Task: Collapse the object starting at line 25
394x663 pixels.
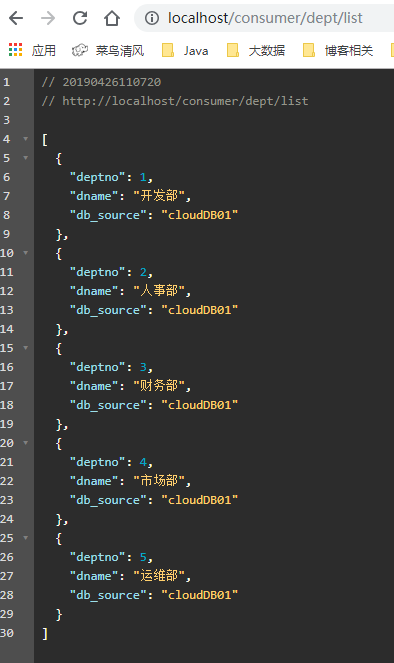Action: [x=26, y=538]
